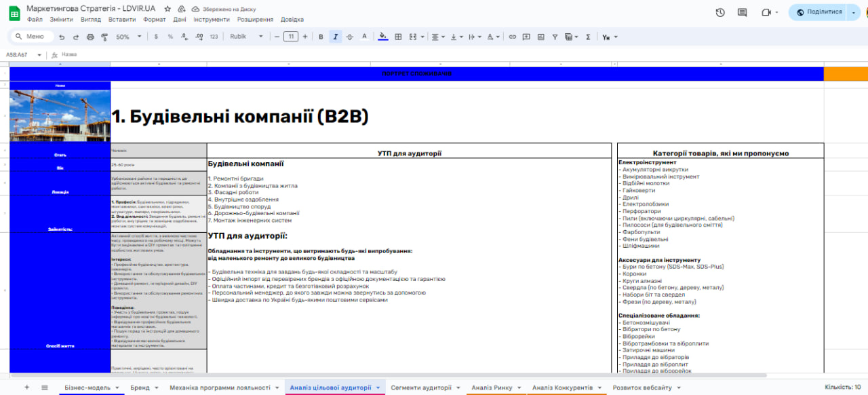Toggle italic formatting
Viewport: 868px width, 395px height.
click(x=335, y=37)
